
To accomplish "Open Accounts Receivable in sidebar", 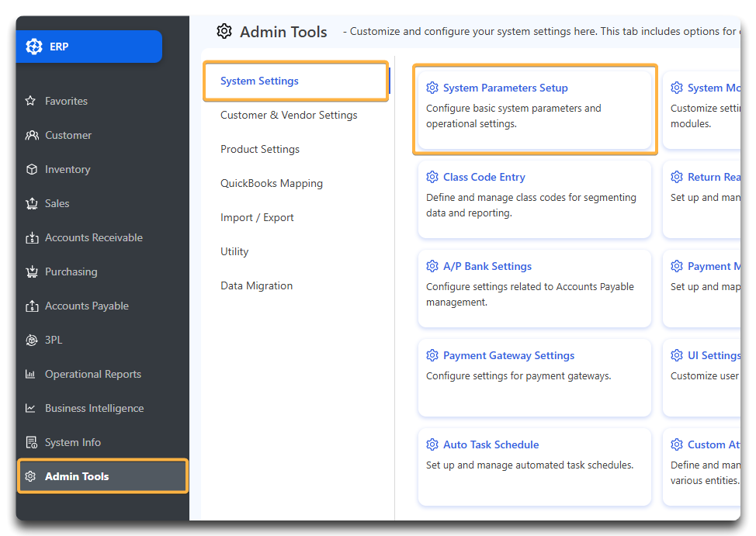I will [x=93, y=237].
